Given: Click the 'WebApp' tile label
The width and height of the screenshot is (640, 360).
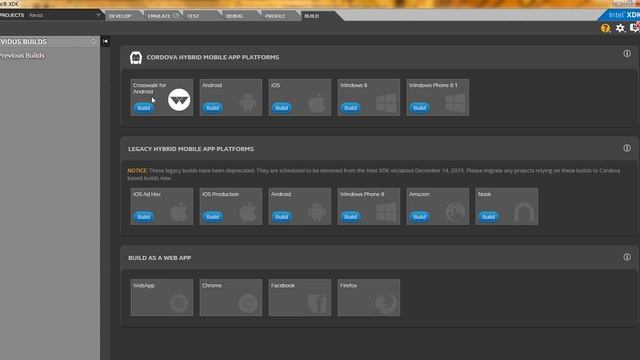Looking at the screenshot, I should pos(144,285).
